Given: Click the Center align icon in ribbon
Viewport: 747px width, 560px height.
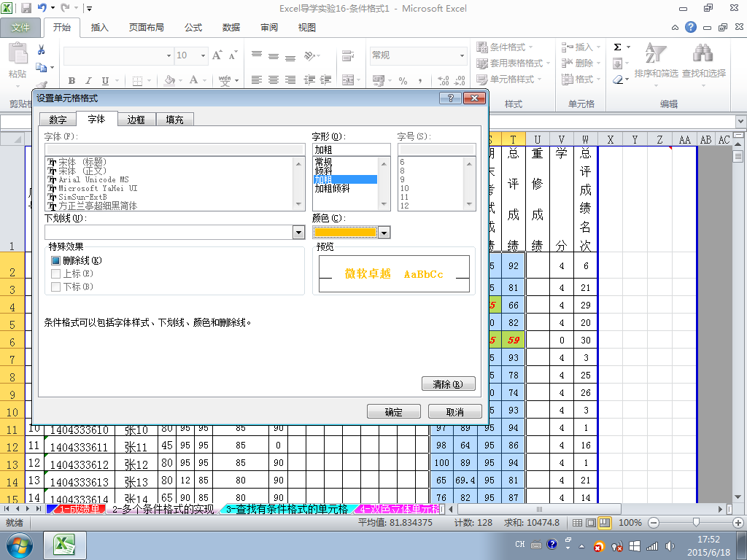Looking at the screenshot, I should point(274,80).
